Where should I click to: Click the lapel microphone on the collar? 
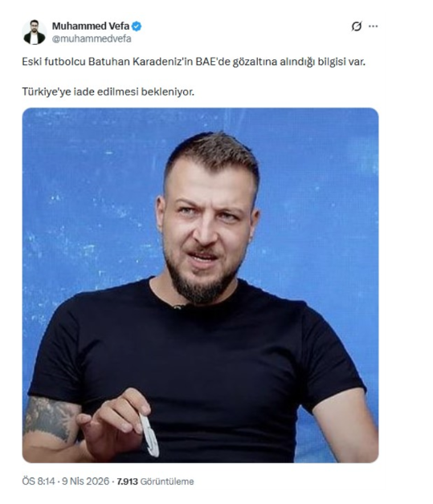(178, 307)
